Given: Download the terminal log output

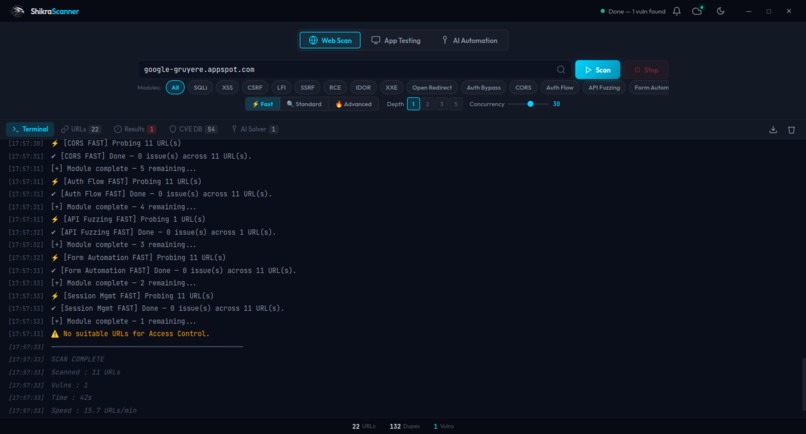Looking at the screenshot, I should (773, 130).
